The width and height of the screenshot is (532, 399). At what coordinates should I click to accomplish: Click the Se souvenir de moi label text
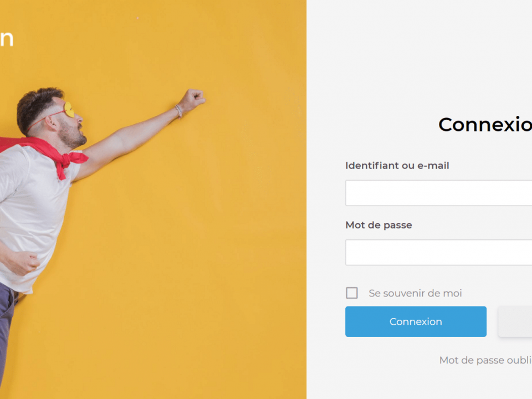pos(415,293)
